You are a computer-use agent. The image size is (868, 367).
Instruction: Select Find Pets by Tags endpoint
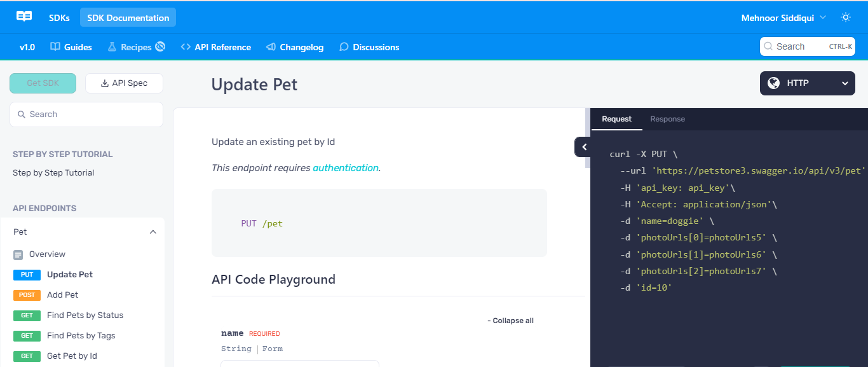(x=81, y=336)
